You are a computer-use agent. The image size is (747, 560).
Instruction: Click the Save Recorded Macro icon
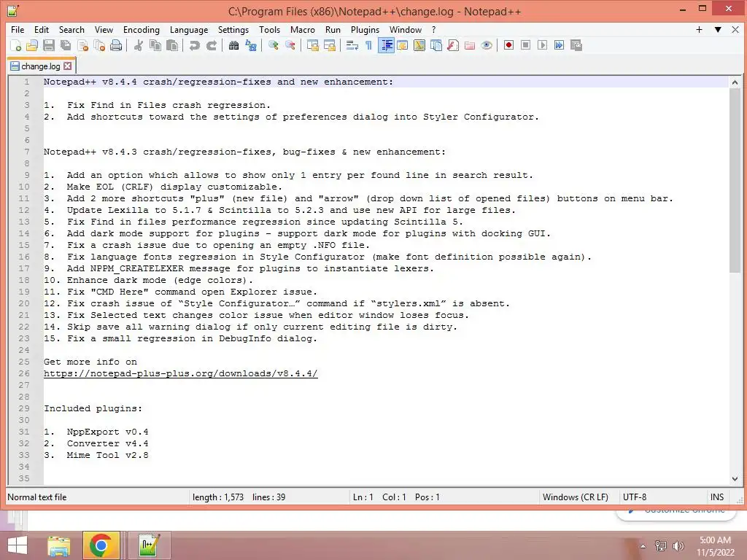pyautogui.click(x=576, y=45)
